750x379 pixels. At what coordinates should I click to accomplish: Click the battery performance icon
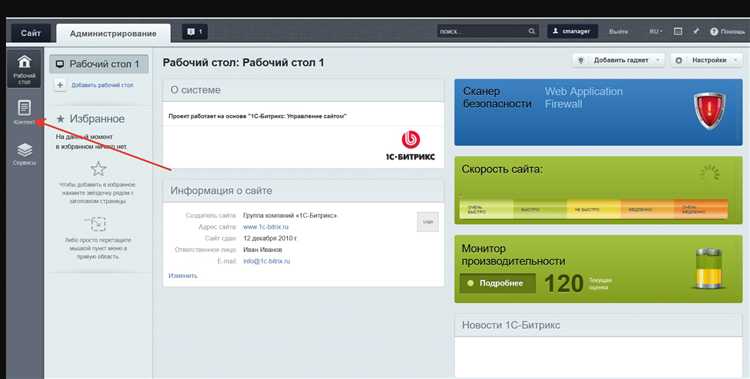click(708, 268)
